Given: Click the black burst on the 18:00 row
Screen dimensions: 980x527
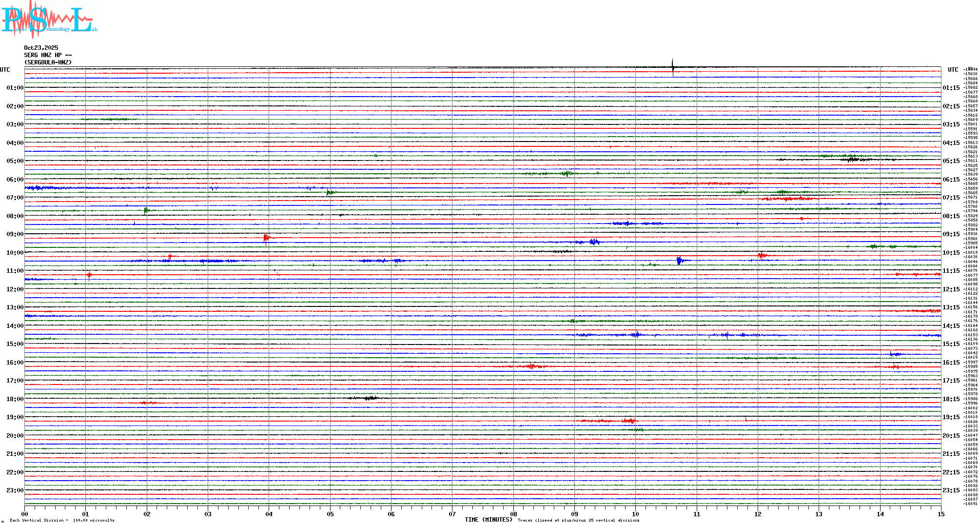Looking at the screenshot, I should [x=371, y=398].
